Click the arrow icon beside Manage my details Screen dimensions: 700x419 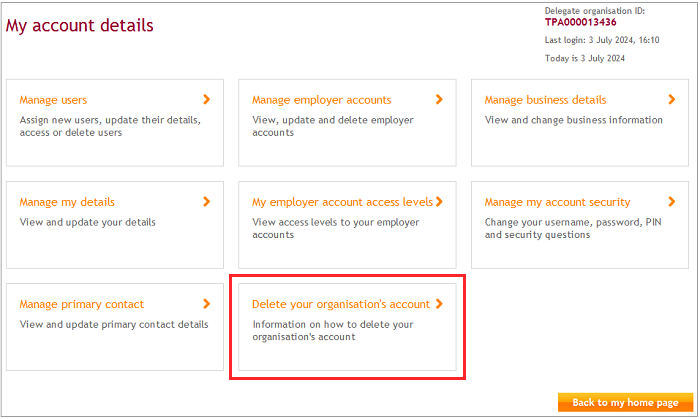[x=207, y=201]
